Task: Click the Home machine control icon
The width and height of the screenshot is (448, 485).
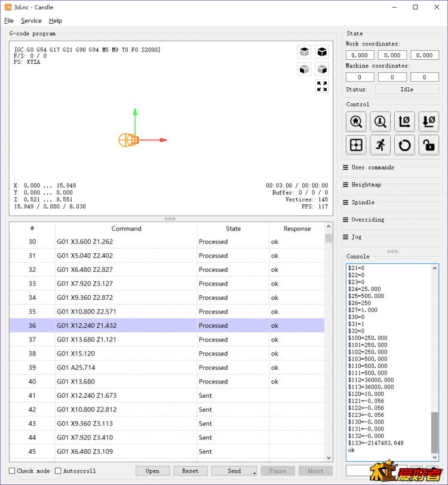Action: tap(356, 122)
